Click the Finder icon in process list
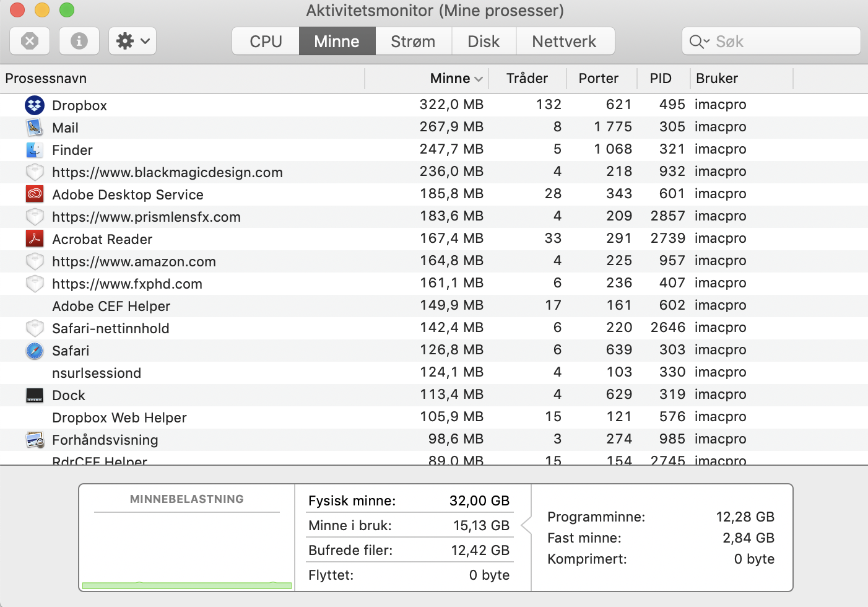 35,150
